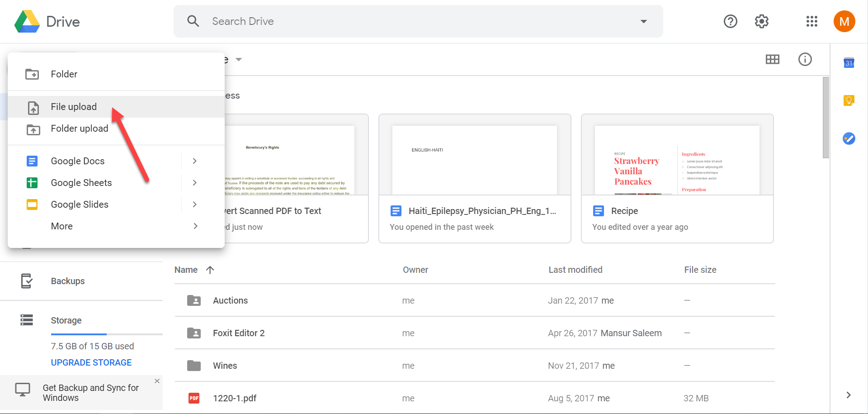Choose Folder upload from the menu
Viewport: 868px width, 414px height.
pos(116,128)
